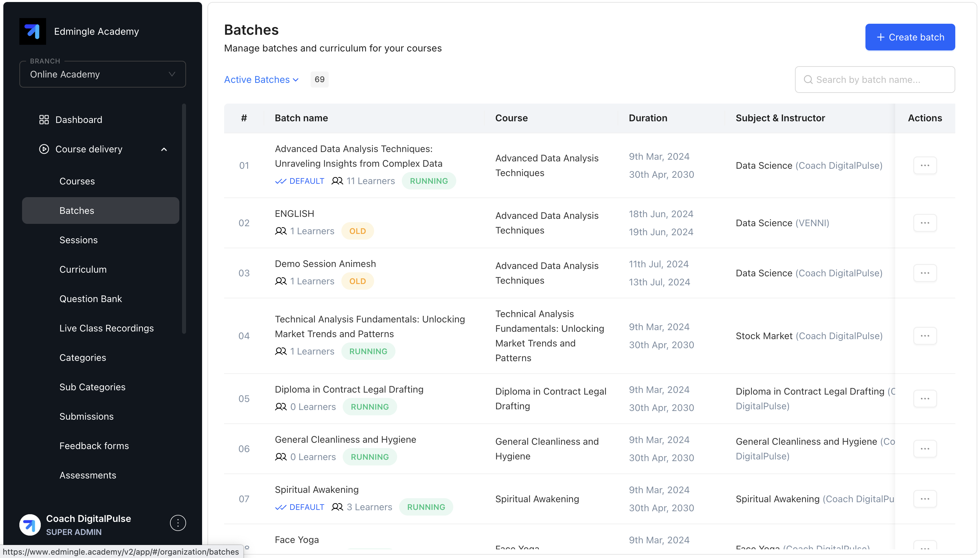Image resolution: width=980 pixels, height=558 pixels.
Task: Collapse the Course delivery section chevron
Action: [164, 149]
